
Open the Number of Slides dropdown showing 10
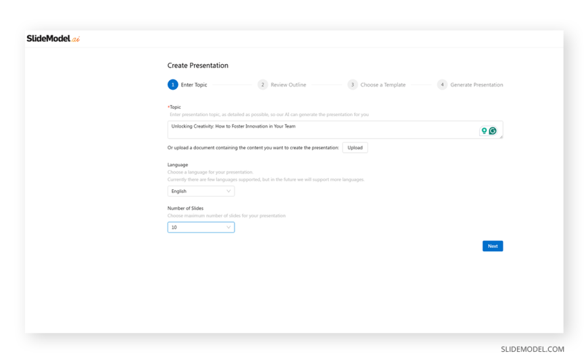[x=201, y=227]
